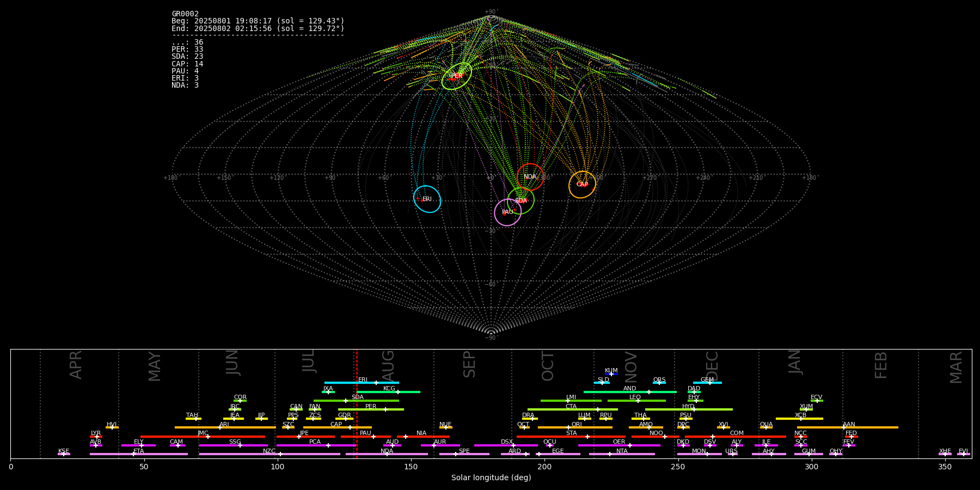Click the DRA shower bar
Screen dimensions: 980x490
pos(530,419)
